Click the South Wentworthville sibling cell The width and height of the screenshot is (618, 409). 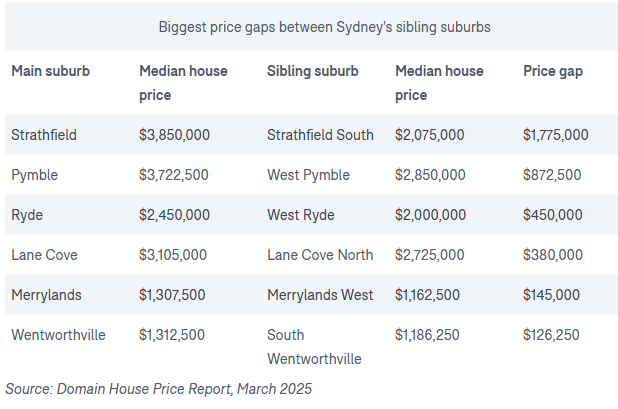coord(314,346)
